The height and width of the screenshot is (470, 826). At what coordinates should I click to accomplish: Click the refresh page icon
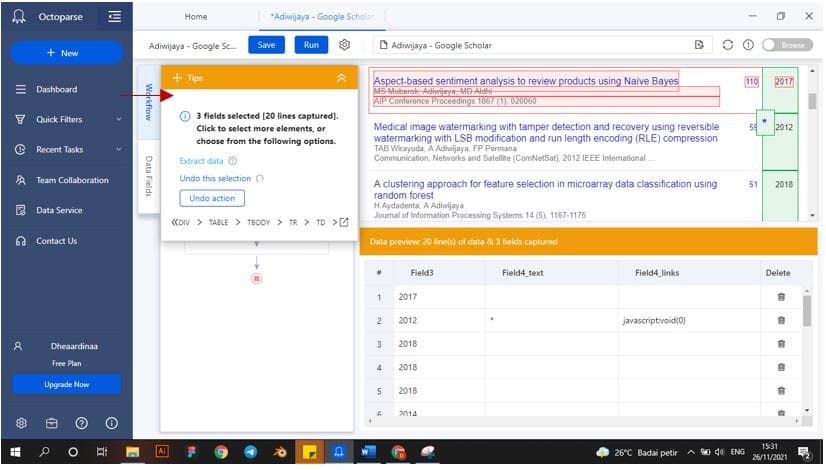[x=727, y=45]
